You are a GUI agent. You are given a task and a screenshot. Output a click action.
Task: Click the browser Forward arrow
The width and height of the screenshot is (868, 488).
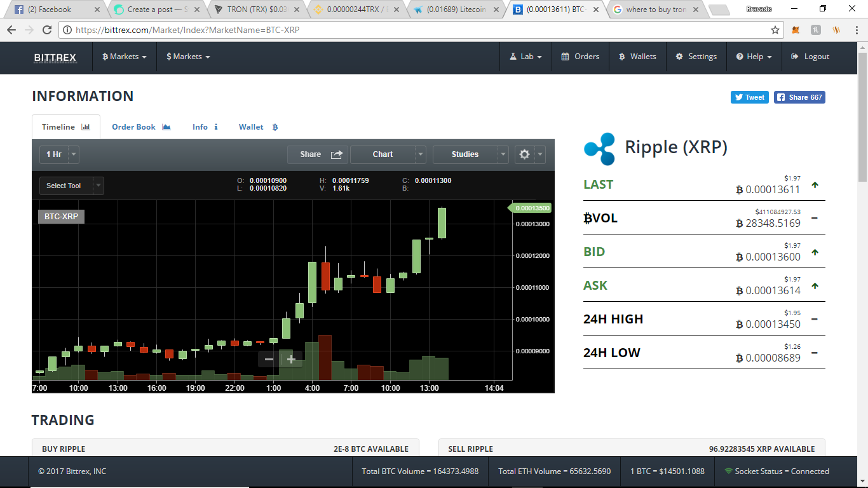point(29,30)
